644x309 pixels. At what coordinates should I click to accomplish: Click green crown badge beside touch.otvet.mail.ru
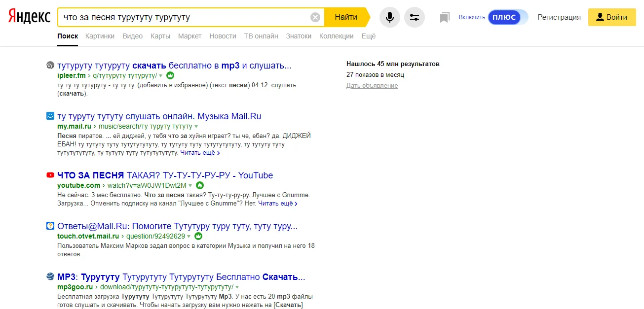pyautogui.click(x=198, y=236)
